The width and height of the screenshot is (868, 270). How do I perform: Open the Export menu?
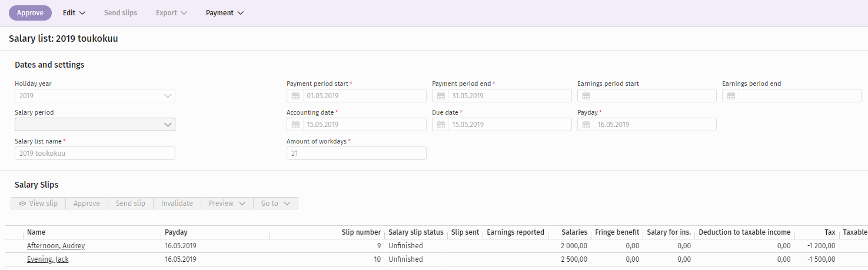[171, 13]
